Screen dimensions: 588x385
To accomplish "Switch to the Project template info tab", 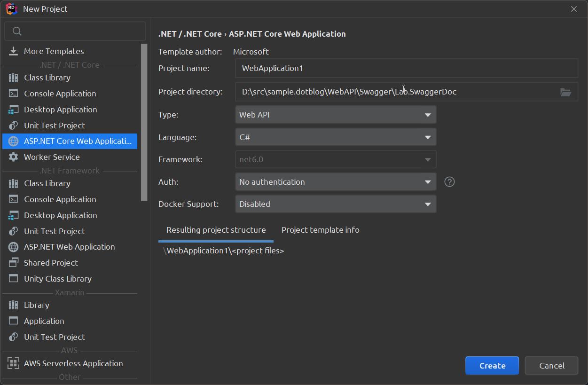I will pyautogui.click(x=320, y=229).
